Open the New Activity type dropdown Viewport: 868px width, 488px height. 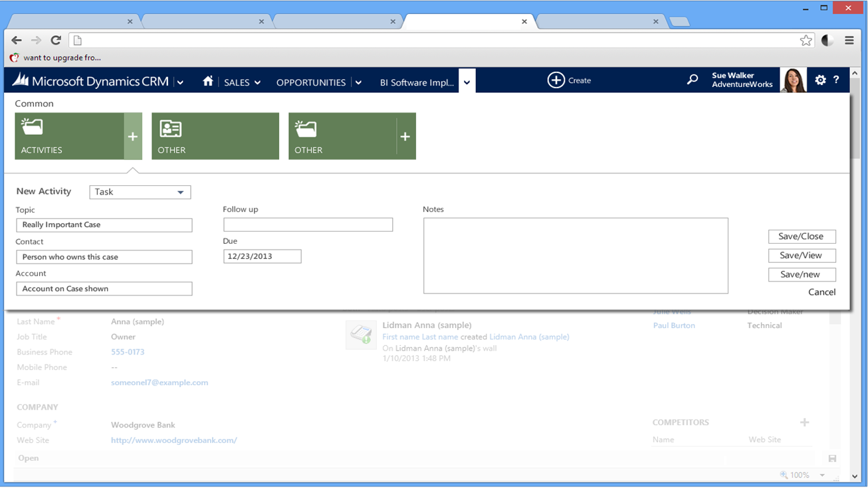tap(140, 192)
